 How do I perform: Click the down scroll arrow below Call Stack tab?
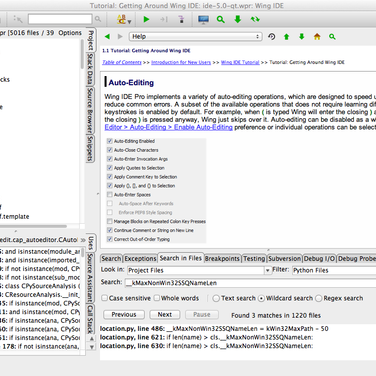click(x=92, y=347)
